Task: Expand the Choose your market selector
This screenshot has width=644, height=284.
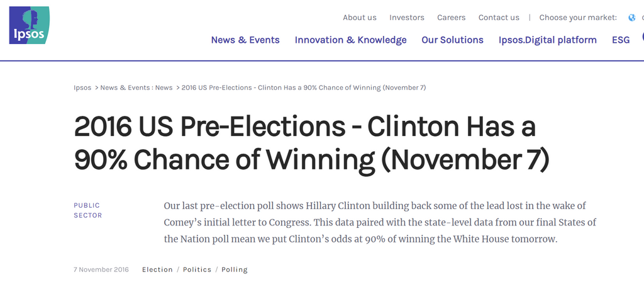Action: point(578,18)
